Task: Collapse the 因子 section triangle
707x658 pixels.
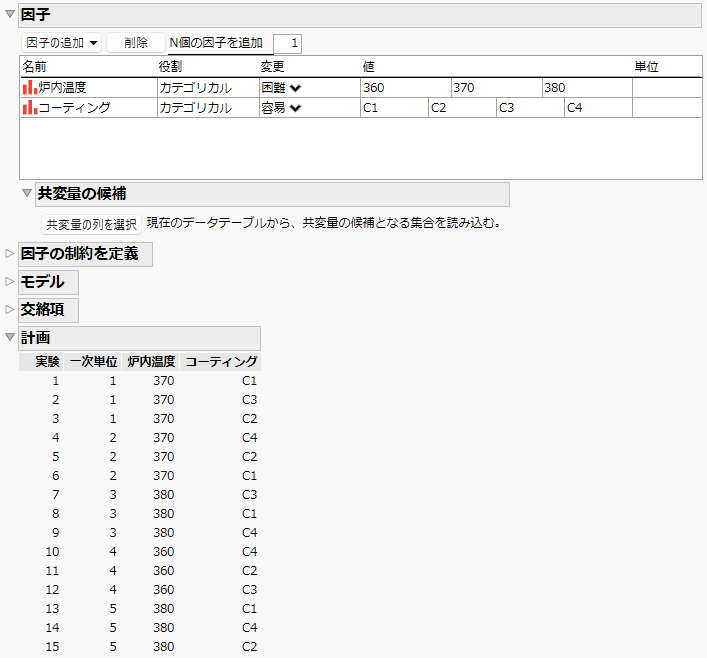Action: [10, 14]
